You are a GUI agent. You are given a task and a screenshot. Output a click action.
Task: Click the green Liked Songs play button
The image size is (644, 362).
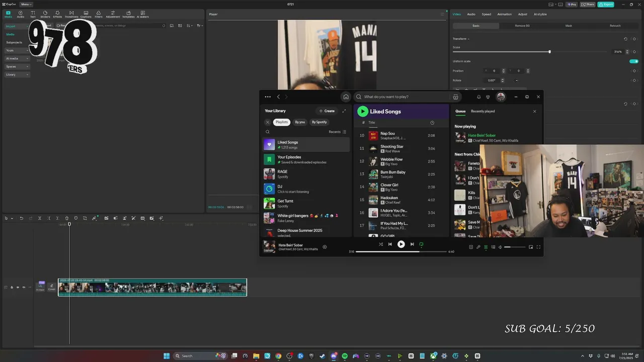(x=363, y=111)
